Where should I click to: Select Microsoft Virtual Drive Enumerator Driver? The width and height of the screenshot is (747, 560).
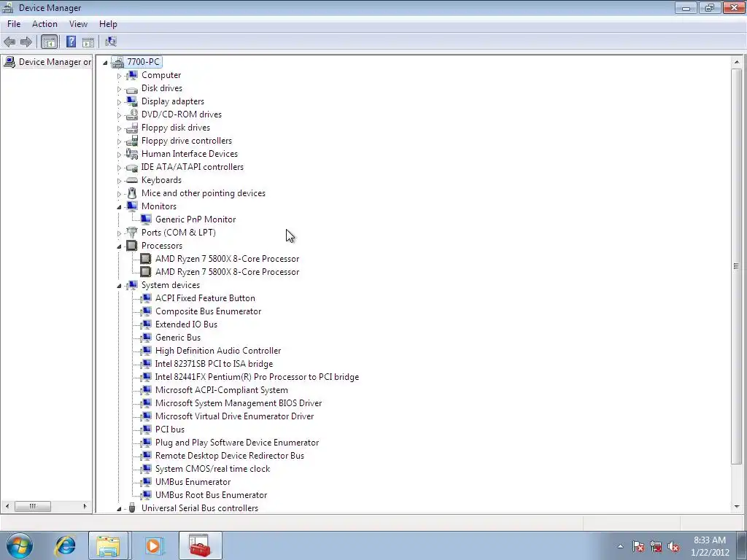pyautogui.click(x=234, y=416)
